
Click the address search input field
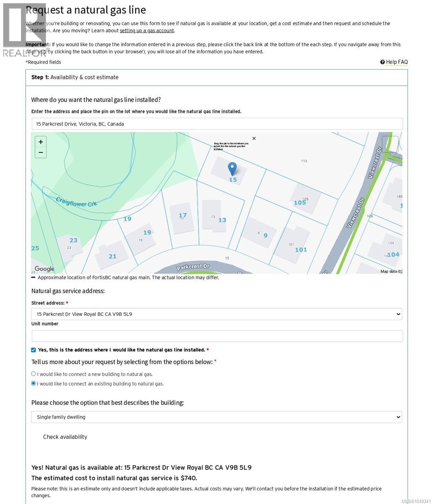[217, 124]
